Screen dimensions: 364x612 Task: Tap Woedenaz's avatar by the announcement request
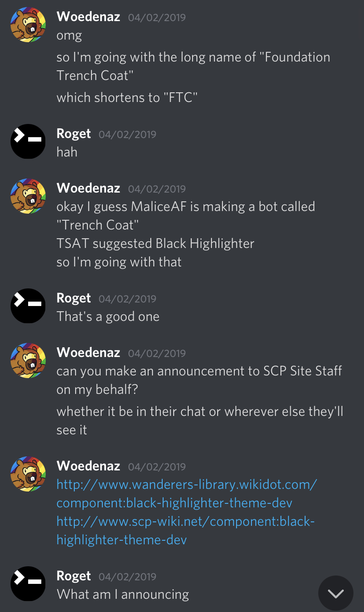click(x=28, y=361)
